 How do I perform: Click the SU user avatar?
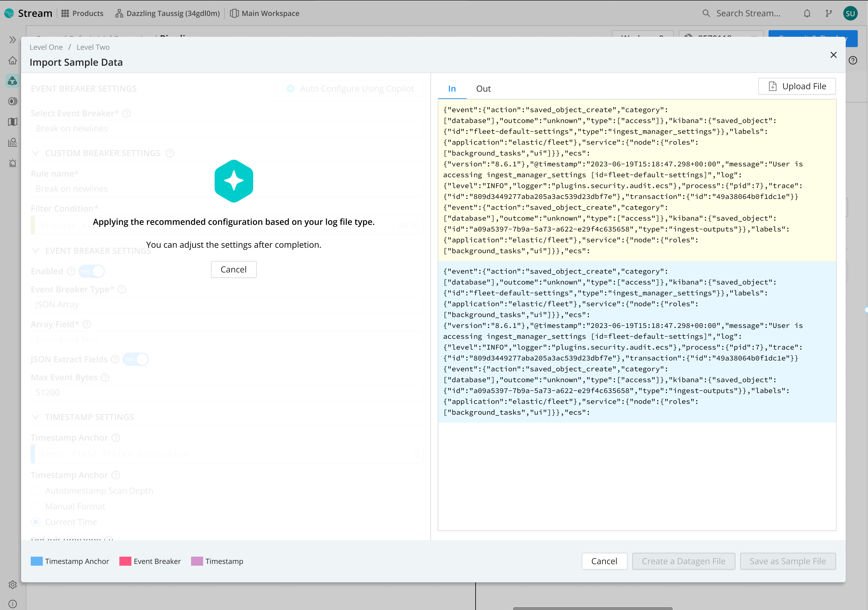[850, 14]
